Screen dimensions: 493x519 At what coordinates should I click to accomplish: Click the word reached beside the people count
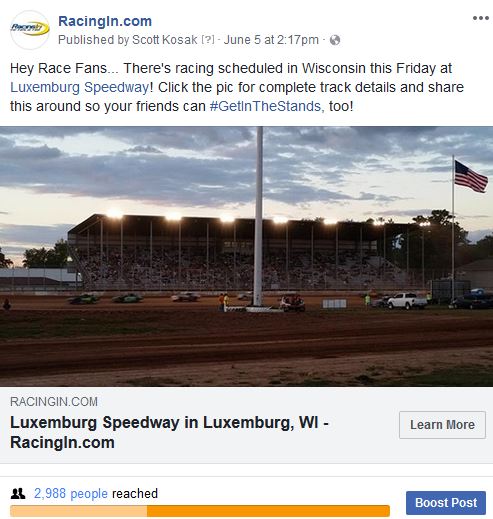click(135, 493)
